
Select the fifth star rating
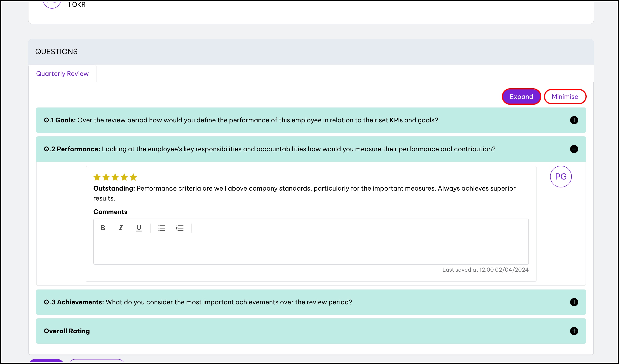pyautogui.click(x=133, y=177)
